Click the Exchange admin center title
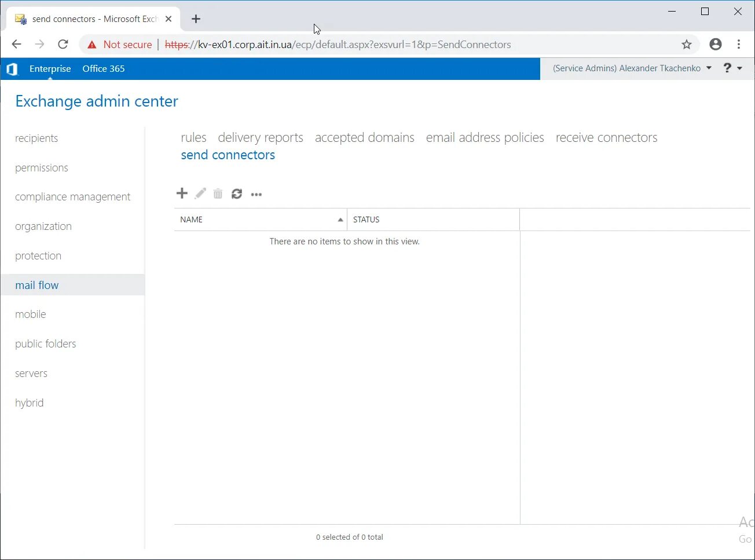Image resolution: width=755 pixels, height=560 pixels. point(97,101)
